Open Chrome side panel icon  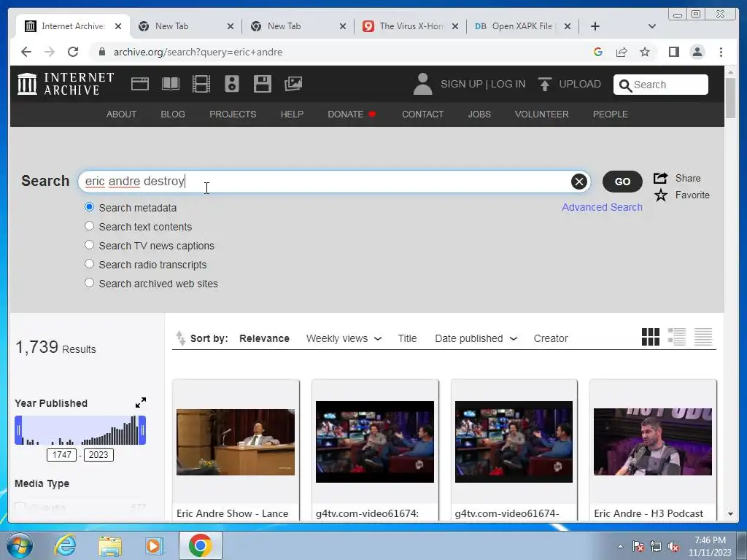(673, 52)
